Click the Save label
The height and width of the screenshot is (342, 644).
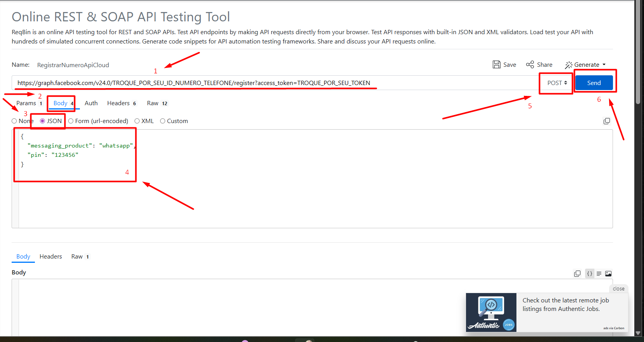click(509, 65)
